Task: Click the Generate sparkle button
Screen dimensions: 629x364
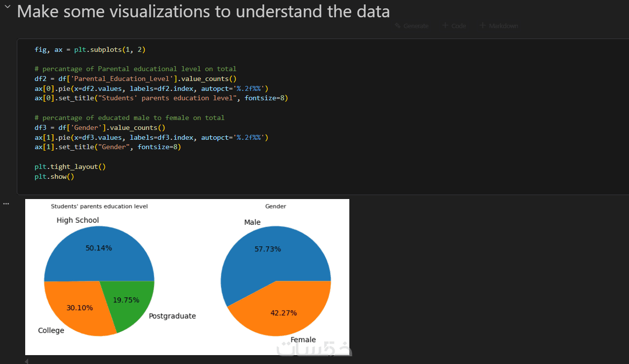Action: 412,26
